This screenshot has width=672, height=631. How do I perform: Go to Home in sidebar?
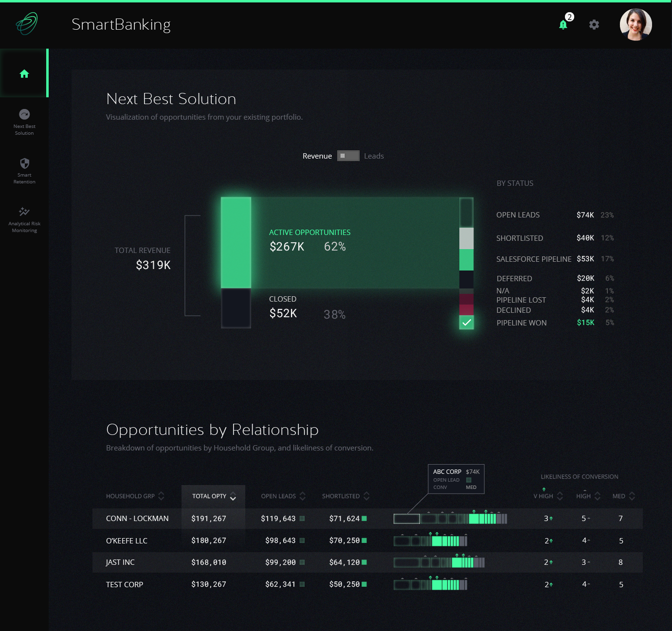[24, 73]
